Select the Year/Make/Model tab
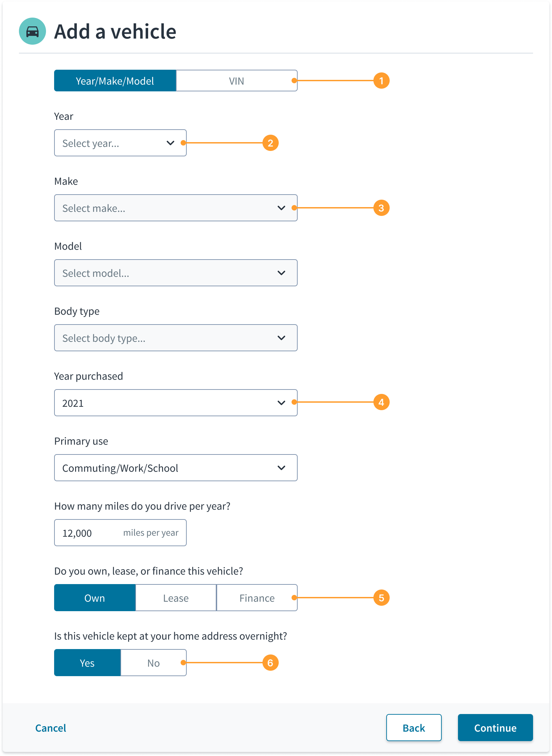This screenshot has width=552, height=756. tap(115, 81)
